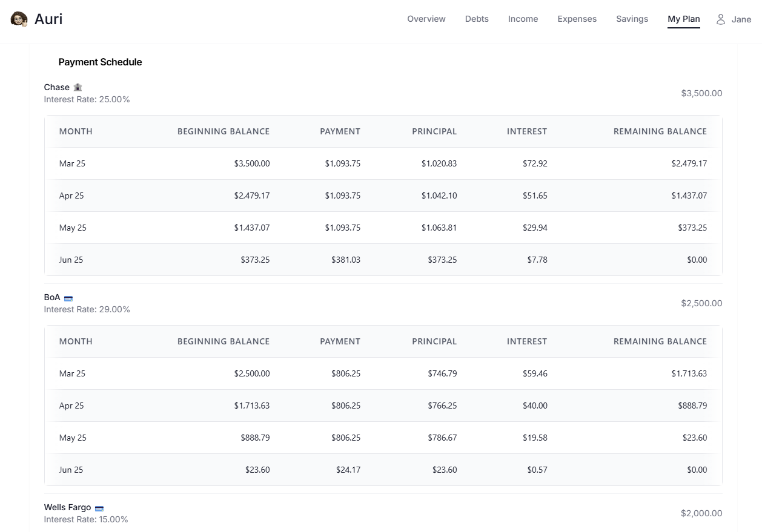Switch to the Savings tab
Viewport: 762px width, 532px height.
[632, 19]
